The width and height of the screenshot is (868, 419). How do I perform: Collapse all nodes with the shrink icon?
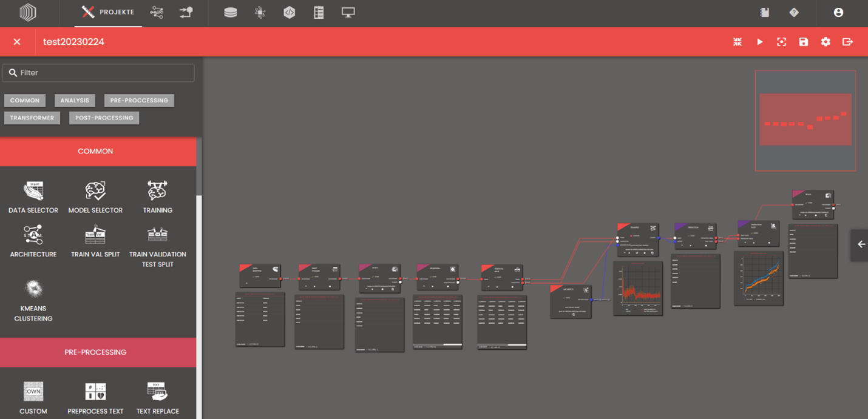pyautogui.click(x=737, y=42)
